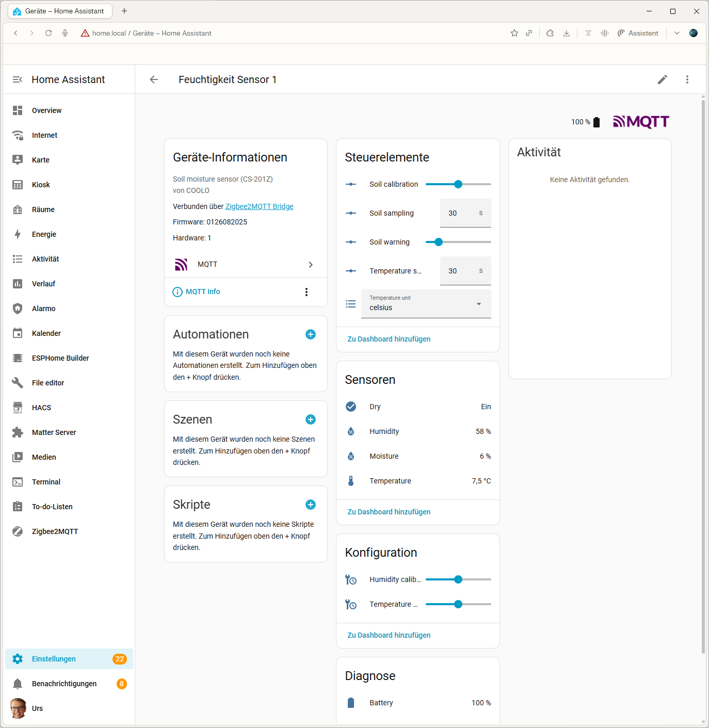Select ESPHome Builder from sidebar

(60, 358)
